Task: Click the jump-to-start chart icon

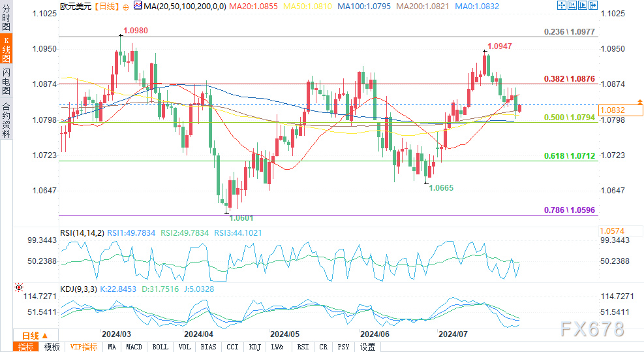Action: [572, 5]
